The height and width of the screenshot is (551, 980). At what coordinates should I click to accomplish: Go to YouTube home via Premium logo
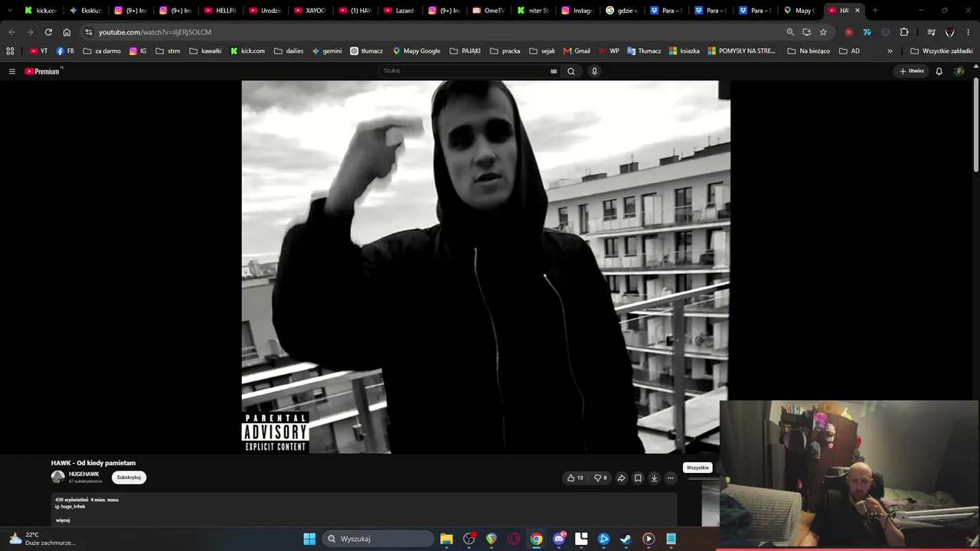click(x=42, y=71)
